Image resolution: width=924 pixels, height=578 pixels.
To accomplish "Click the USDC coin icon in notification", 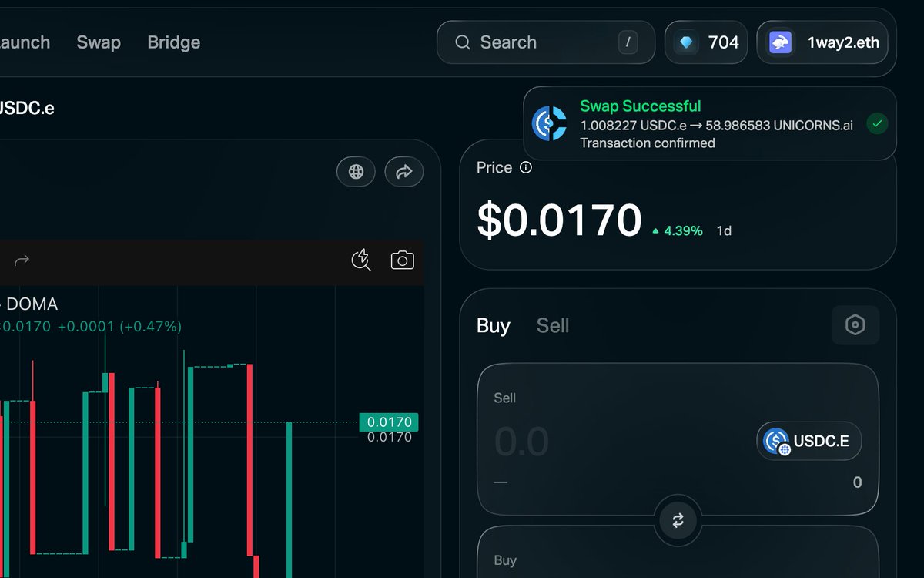I will coord(550,123).
